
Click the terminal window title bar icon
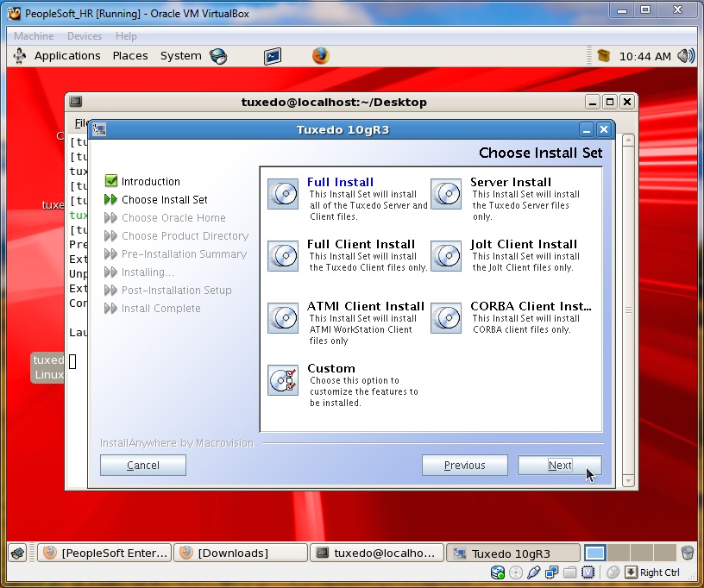[x=76, y=102]
